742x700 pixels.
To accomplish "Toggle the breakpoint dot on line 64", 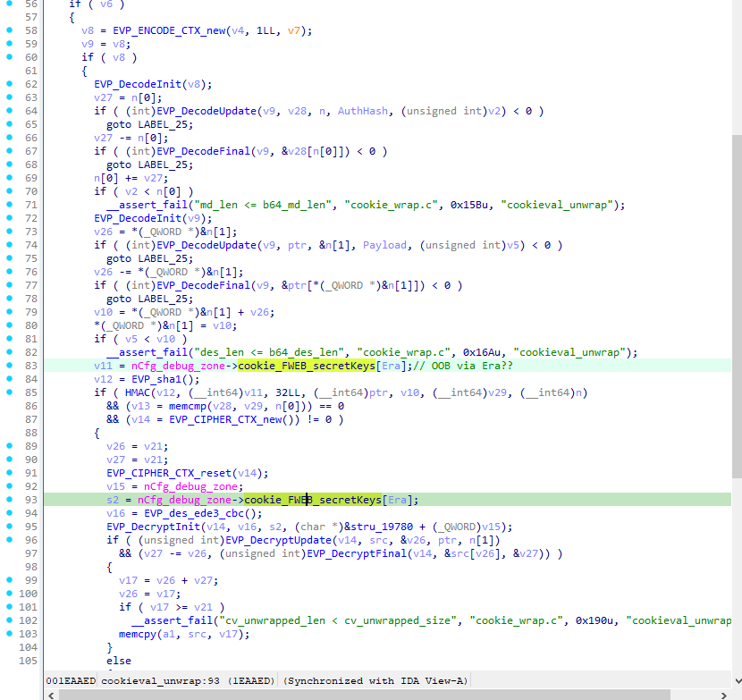I will (x=9, y=110).
